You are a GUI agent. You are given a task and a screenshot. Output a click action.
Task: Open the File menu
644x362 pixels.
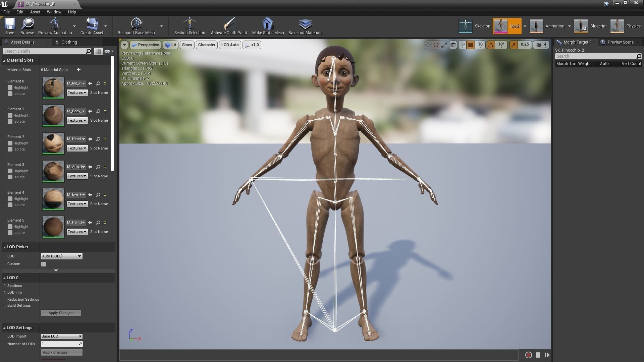click(6, 12)
